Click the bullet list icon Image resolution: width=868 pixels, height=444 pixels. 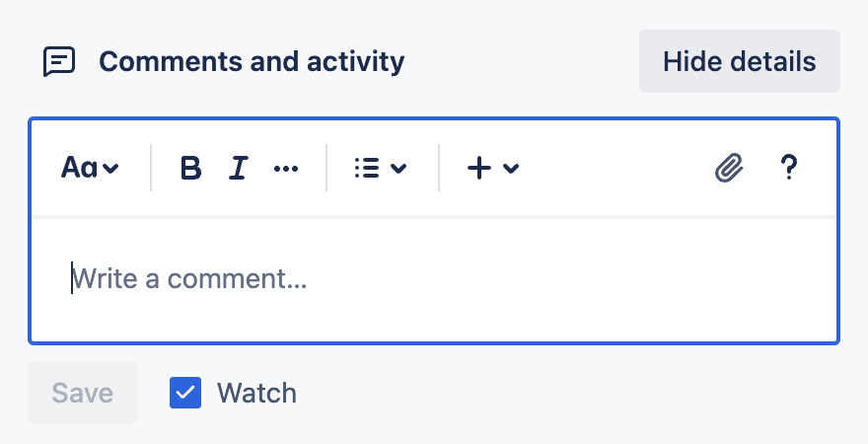367,168
